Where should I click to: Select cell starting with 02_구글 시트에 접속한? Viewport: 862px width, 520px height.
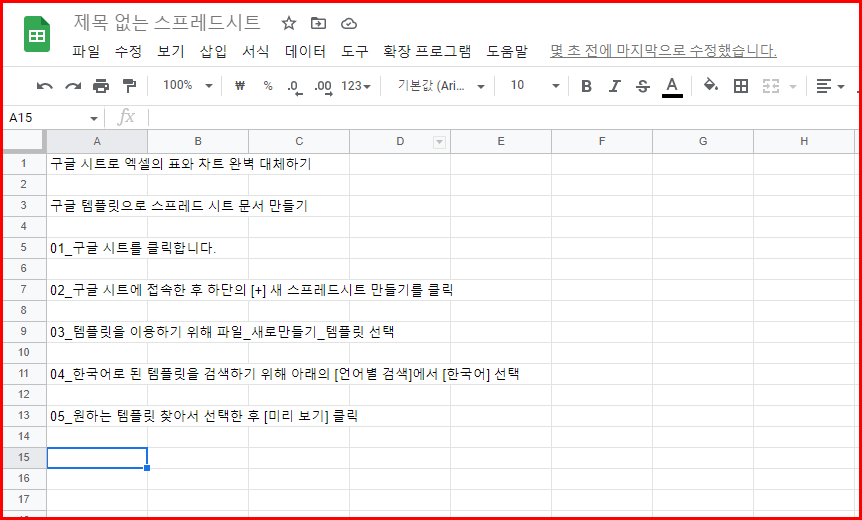97,290
